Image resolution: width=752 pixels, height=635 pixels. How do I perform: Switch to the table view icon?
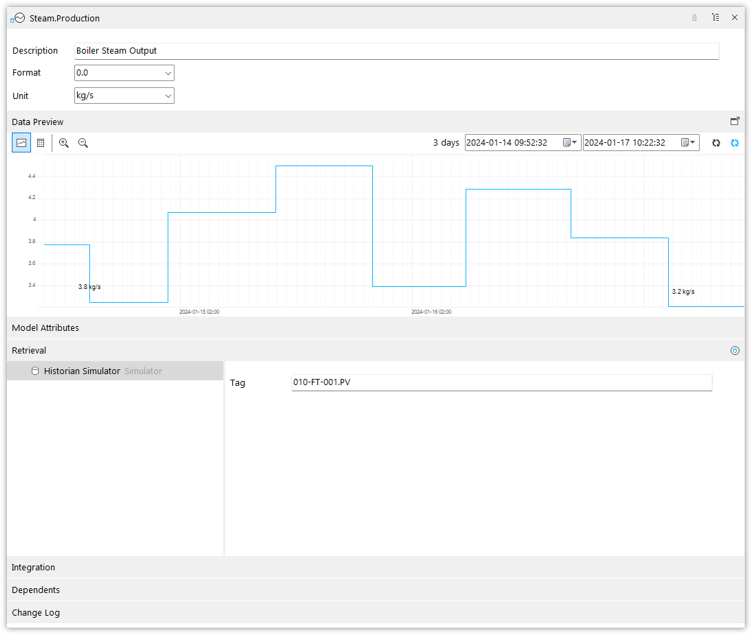tap(41, 142)
